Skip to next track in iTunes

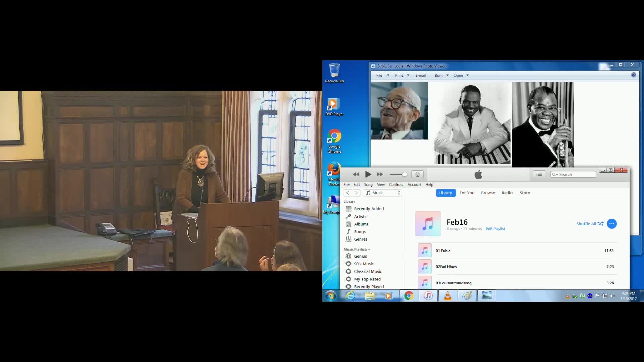pyautogui.click(x=380, y=174)
